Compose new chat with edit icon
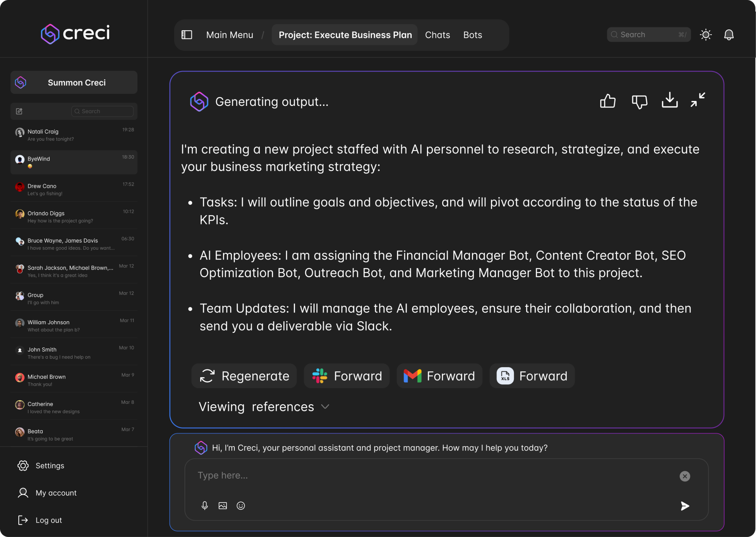Image resolution: width=756 pixels, height=537 pixels. [19, 111]
